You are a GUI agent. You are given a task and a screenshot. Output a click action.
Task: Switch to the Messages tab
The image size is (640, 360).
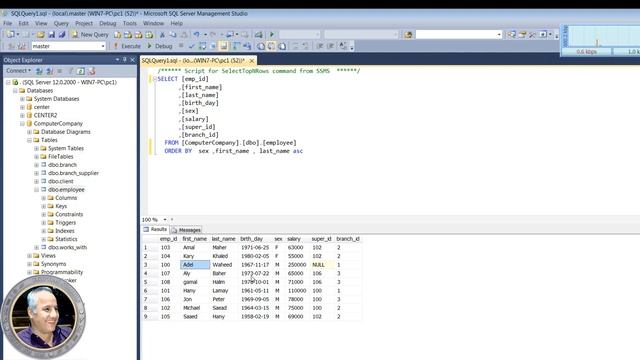[186, 230]
